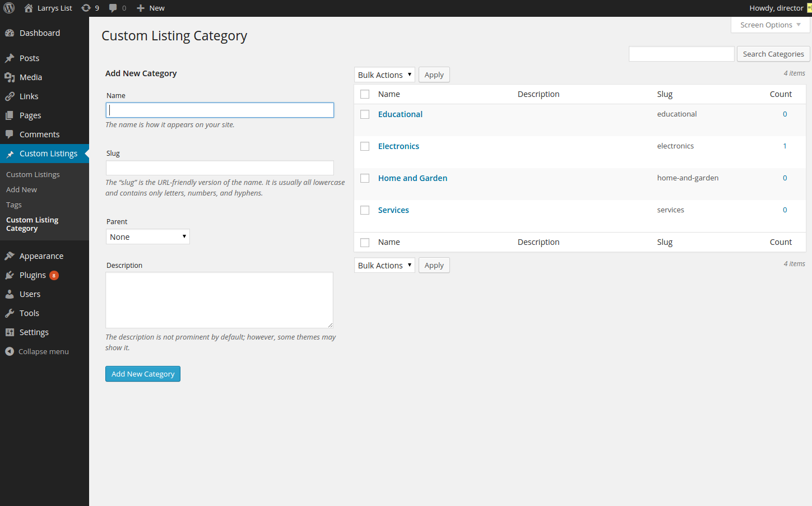
Task: Expand the Screen Options panel
Action: (x=770, y=25)
